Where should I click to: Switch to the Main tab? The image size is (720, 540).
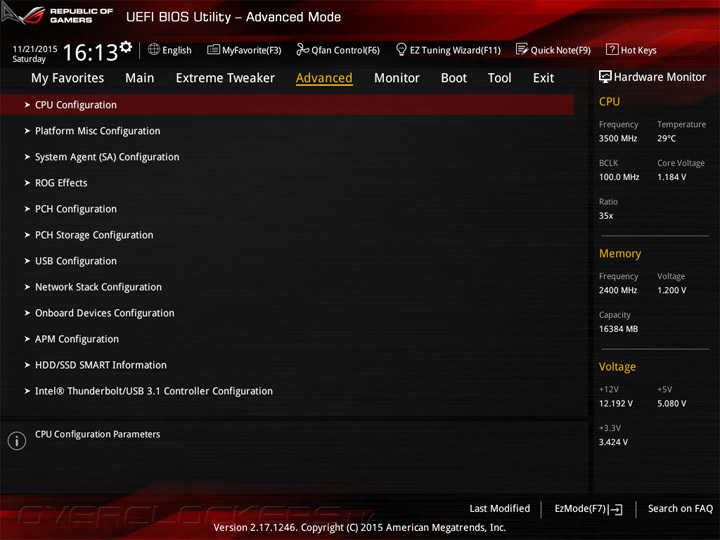coord(140,78)
